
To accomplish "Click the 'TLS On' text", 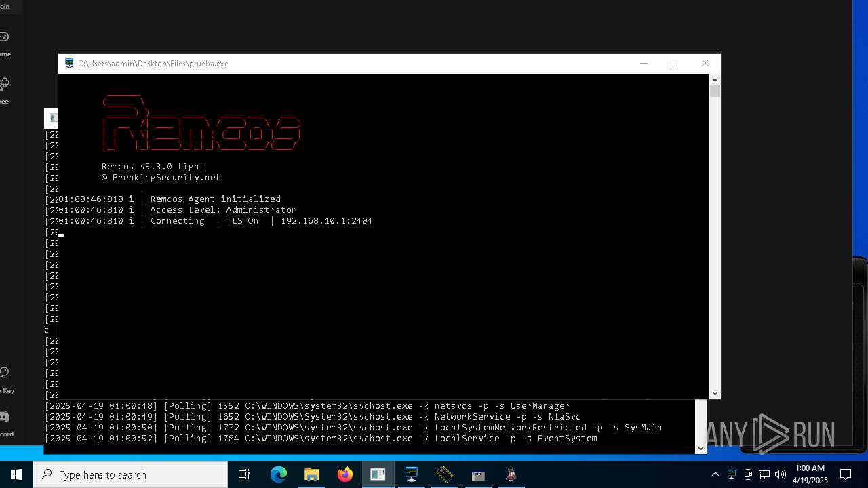I will pos(242,220).
